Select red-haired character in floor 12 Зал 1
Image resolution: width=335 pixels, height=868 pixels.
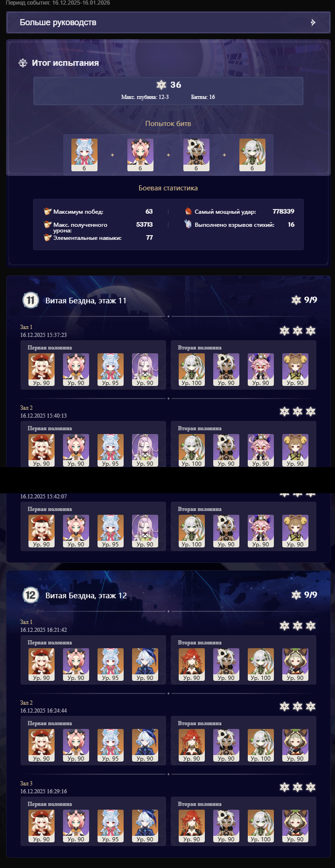[192, 665]
